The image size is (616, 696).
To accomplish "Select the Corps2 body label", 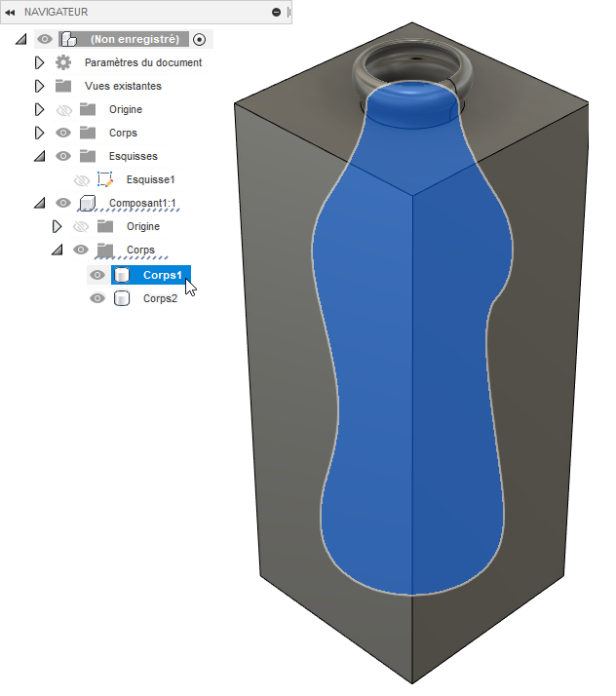I will click(x=160, y=298).
